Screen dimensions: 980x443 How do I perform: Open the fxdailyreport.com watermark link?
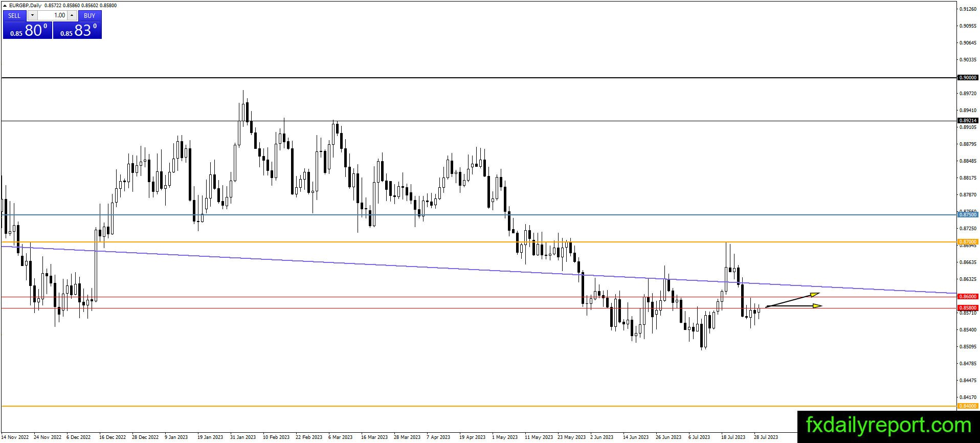888,426
